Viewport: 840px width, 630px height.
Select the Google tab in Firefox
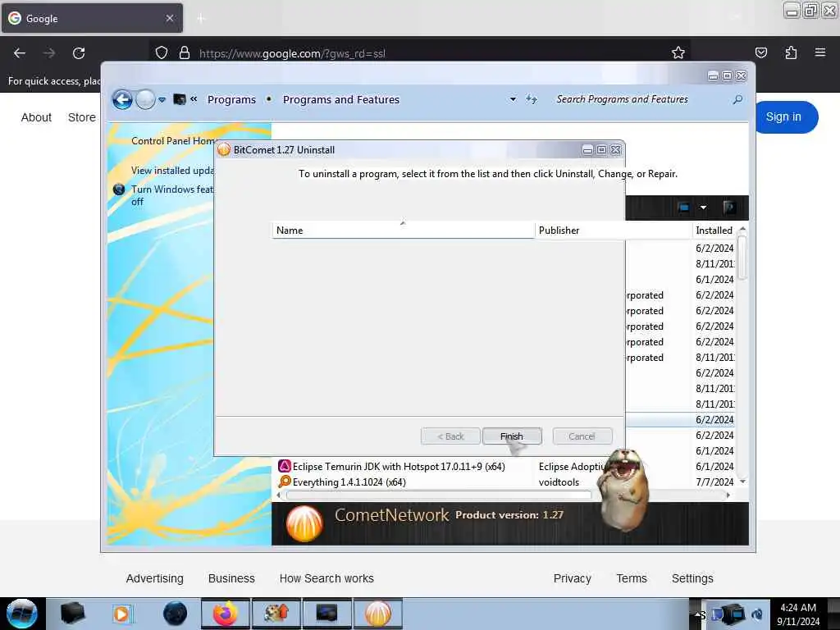92,18
